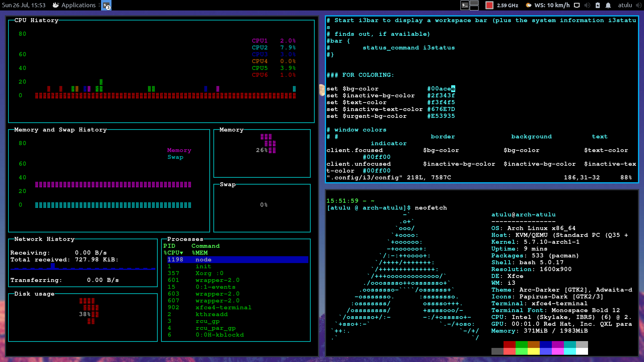Click the vim status line ".config/i3/config"
The width and height of the screenshot is (644, 362).
click(365, 178)
